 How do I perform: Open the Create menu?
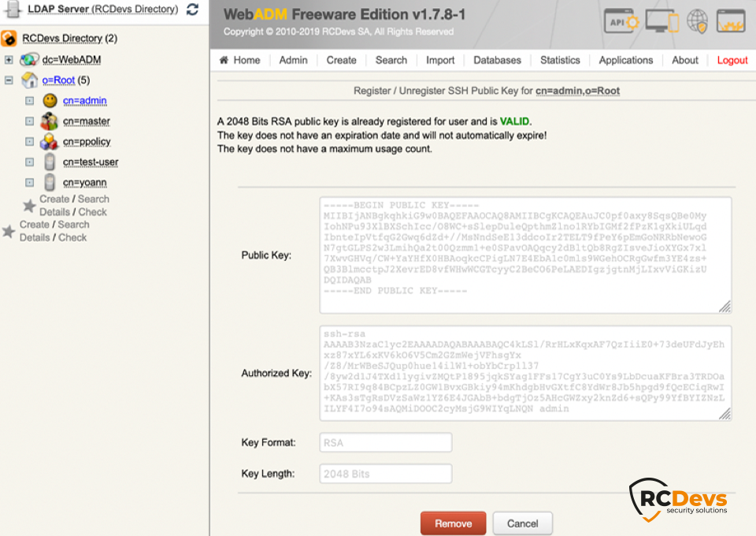coord(341,60)
